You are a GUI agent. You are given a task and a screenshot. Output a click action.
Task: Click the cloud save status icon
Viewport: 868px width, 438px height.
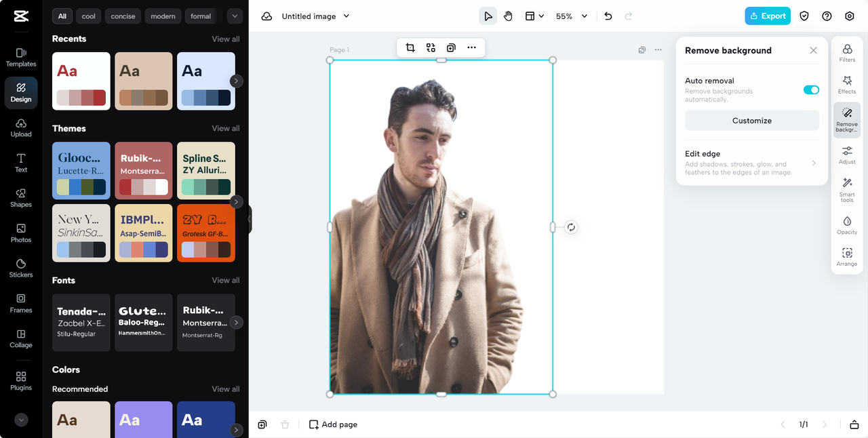267,16
